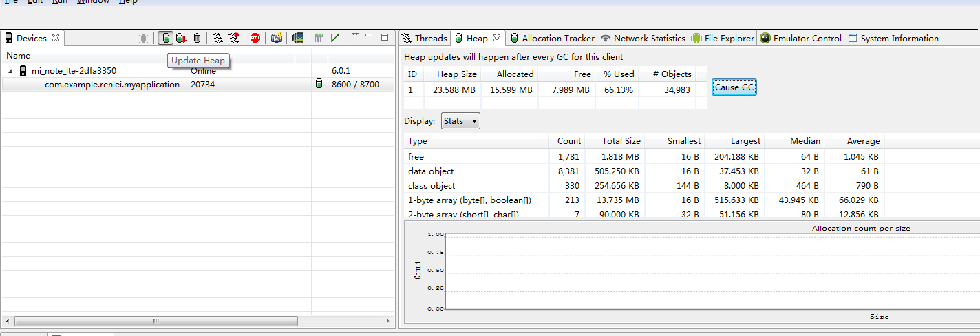Click the Cause GC trash can toolbar icon
980x336 pixels.
pos(198,38)
